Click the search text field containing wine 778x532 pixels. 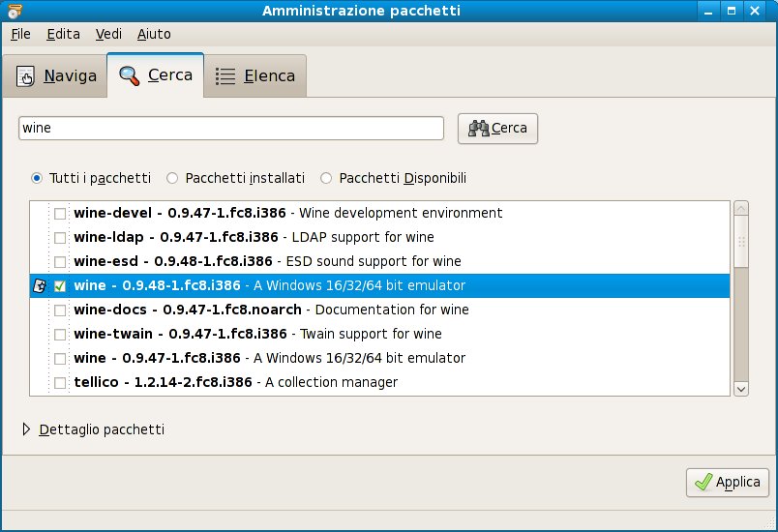230,128
